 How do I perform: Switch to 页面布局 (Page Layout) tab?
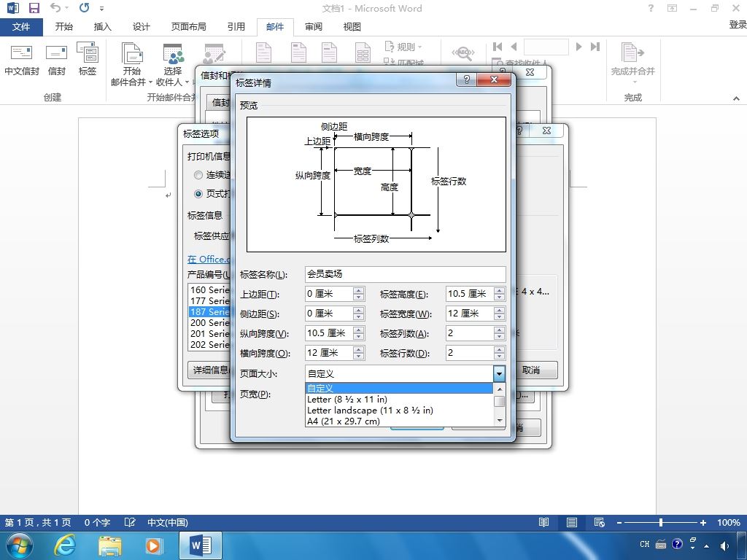pos(189,27)
